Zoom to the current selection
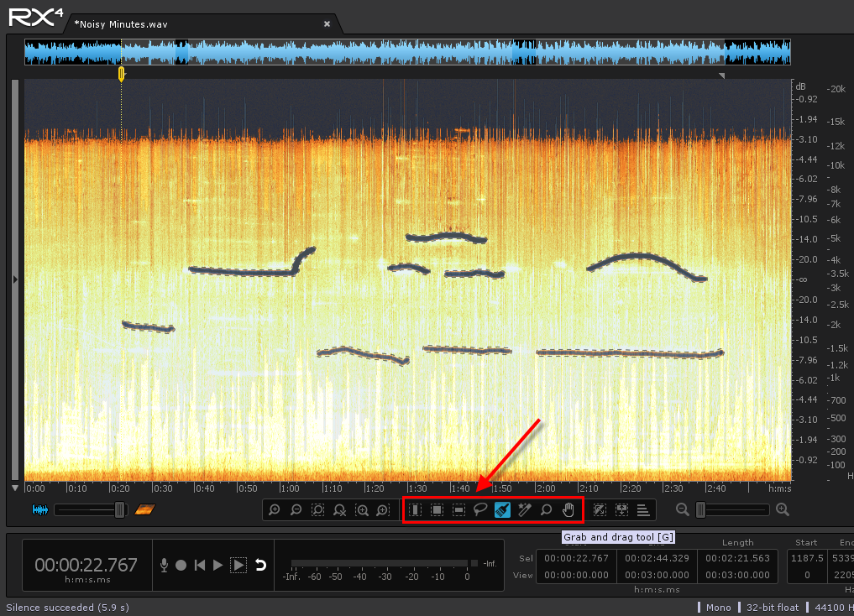This screenshot has height=616, width=854. (x=317, y=510)
